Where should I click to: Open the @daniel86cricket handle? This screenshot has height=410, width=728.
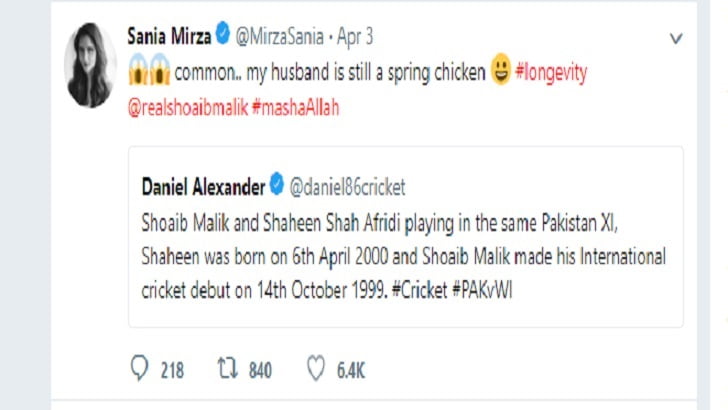(x=347, y=186)
